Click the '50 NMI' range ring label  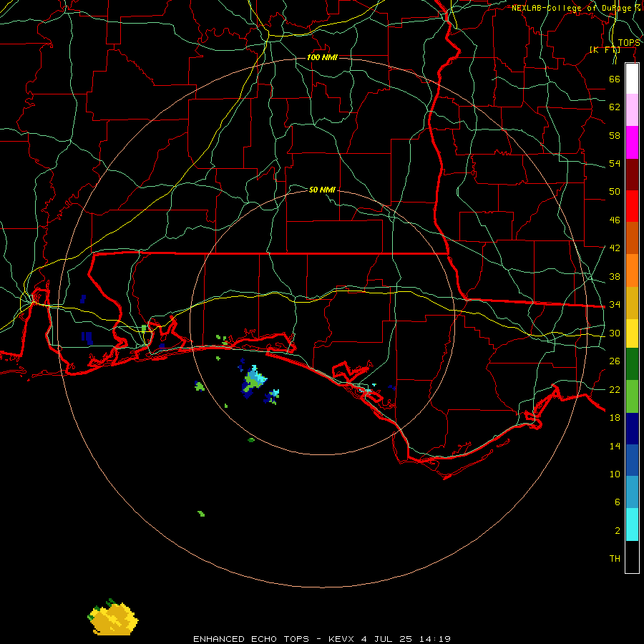[x=322, y=190]
